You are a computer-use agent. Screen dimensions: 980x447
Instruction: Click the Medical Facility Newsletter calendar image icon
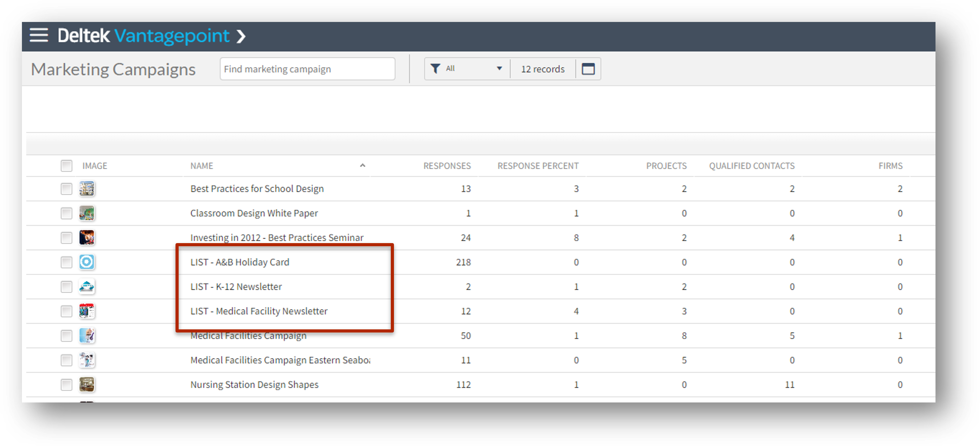(87, 311)
